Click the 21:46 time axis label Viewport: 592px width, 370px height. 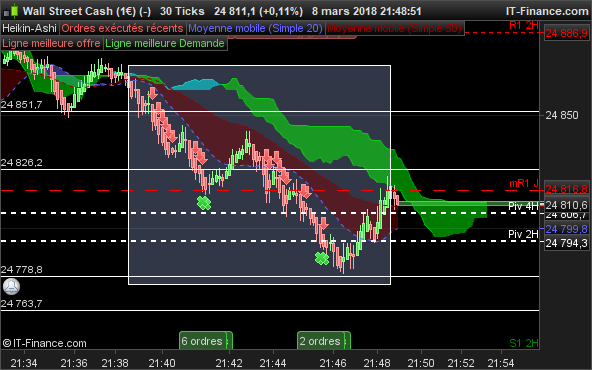pos(333,363)
